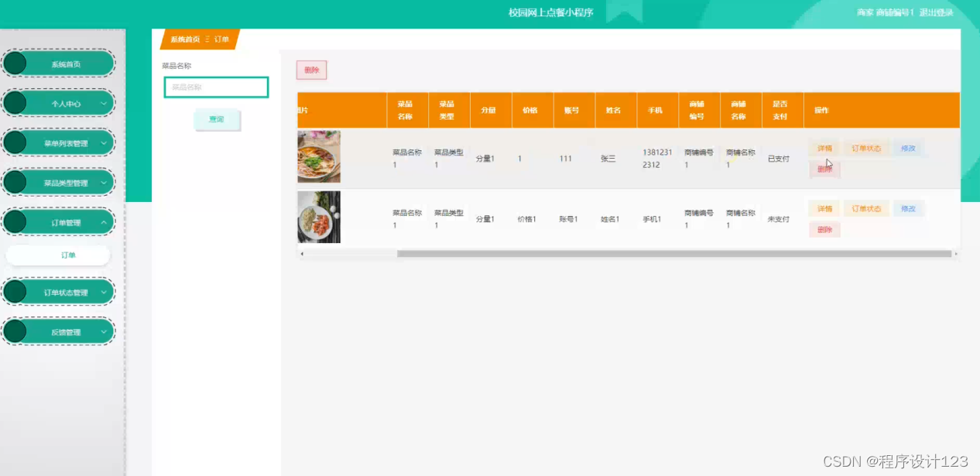Go to 系统首页 in breadcrumb
The height and width of the screenshot is (476, 980).
click(185, 39)
